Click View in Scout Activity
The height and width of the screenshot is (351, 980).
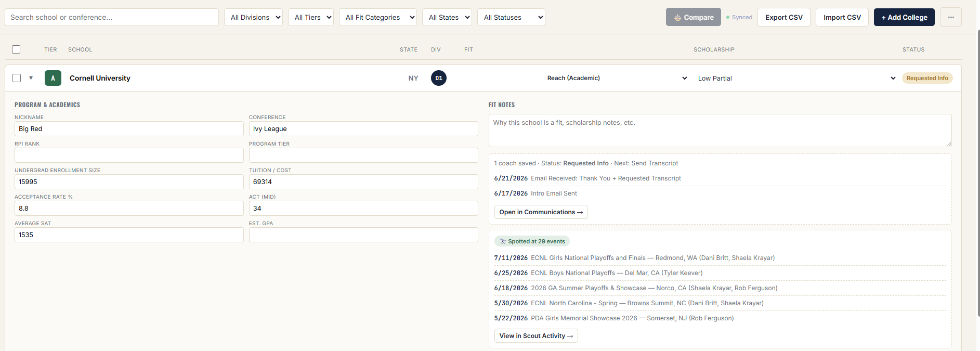tap(536, 336)
